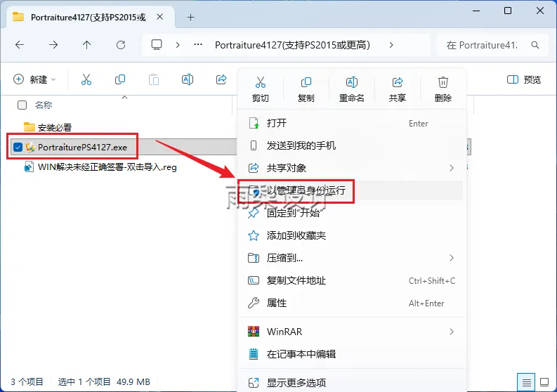Open 属性 from the context menu
557x392 pixels.
pyautogui.click(x=350, y=303)
